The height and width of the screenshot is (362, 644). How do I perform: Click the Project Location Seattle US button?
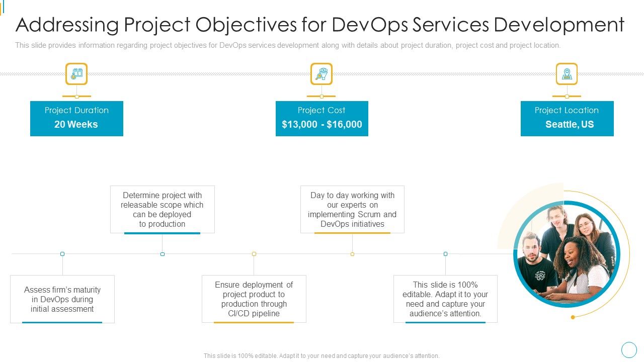pos(567,118)
